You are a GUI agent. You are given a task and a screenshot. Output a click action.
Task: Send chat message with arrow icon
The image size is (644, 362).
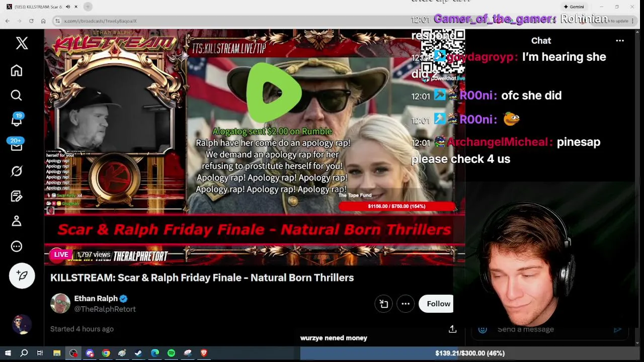tap(618, 329)
